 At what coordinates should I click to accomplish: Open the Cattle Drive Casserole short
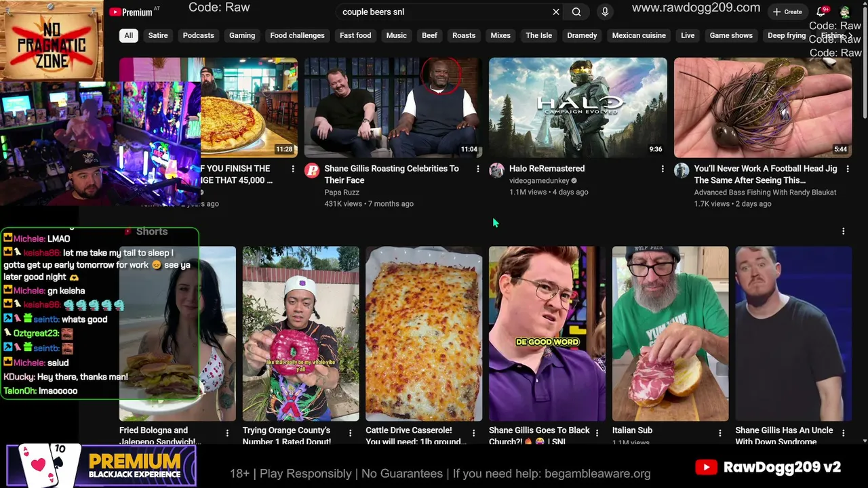click(x=424, y=333)
